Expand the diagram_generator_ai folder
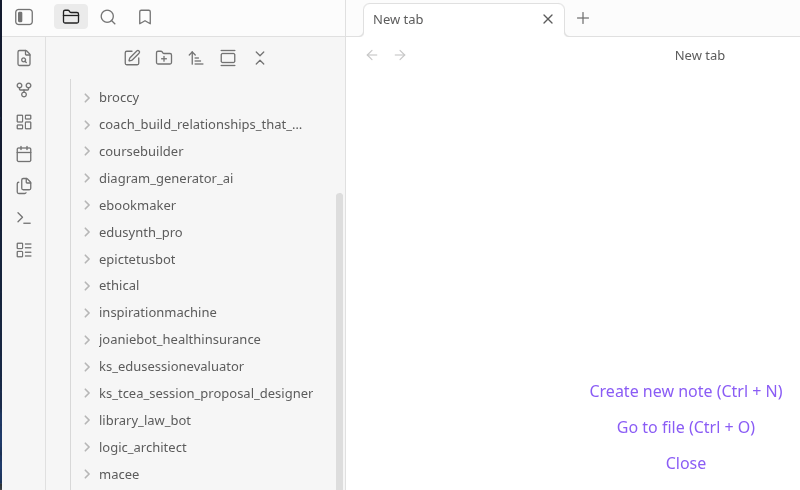 (x=87, y=179)
